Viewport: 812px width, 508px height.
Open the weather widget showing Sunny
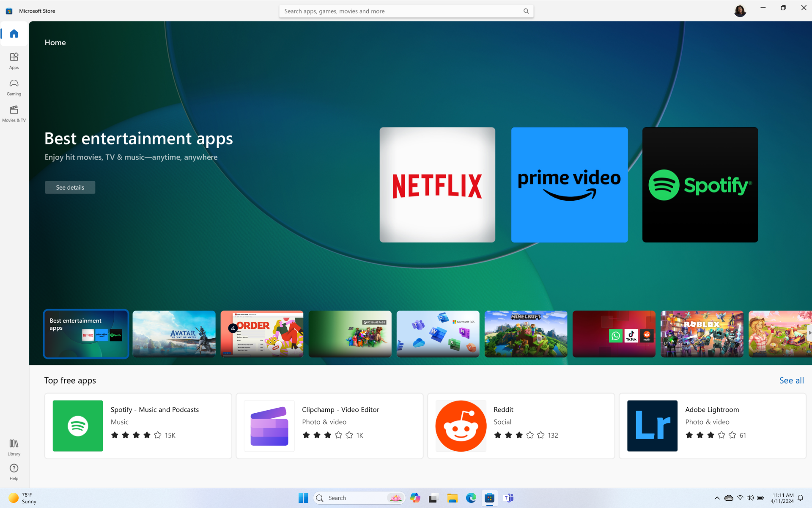point(23,498)
